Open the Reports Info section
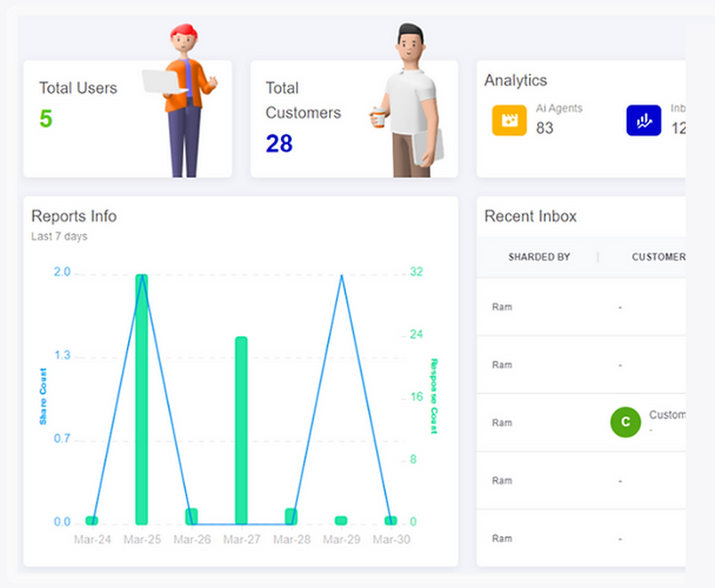 pyautogui.click(x=74, y=216)
